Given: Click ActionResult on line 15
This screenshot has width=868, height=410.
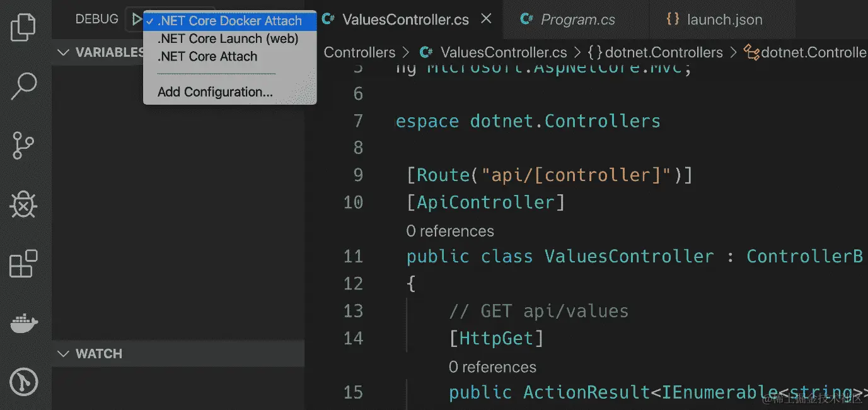Looking at the screenshot, I should [x=587, y=392].
